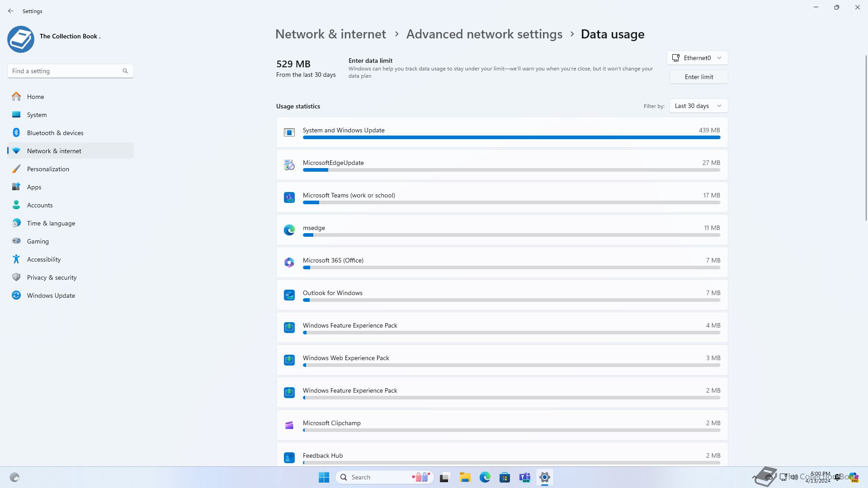This screenshot has width=868, height=488.
Task: Open Microsoft Store from the taskbar
Action: (x=505, y=477)
